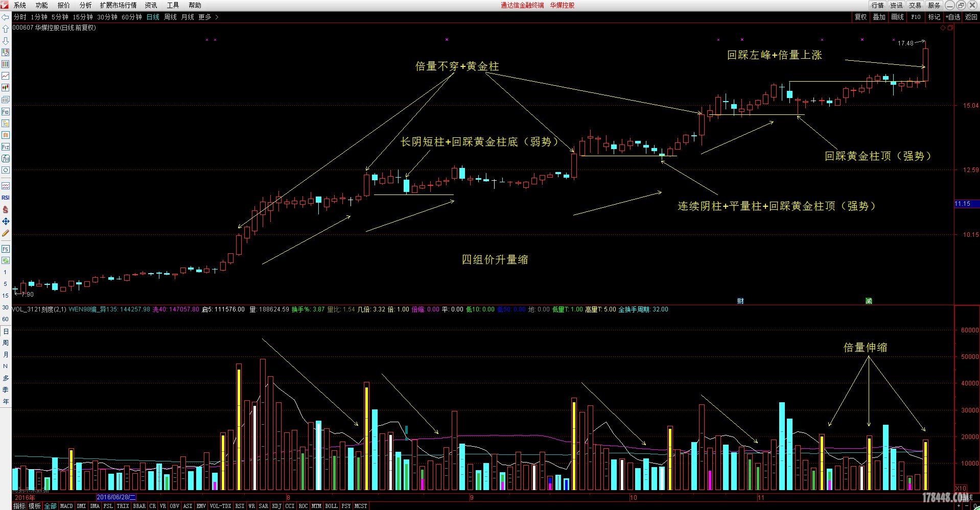Expand the 更多 periods dropdown
The image size is (980, 510).
[x=208, y=17]
